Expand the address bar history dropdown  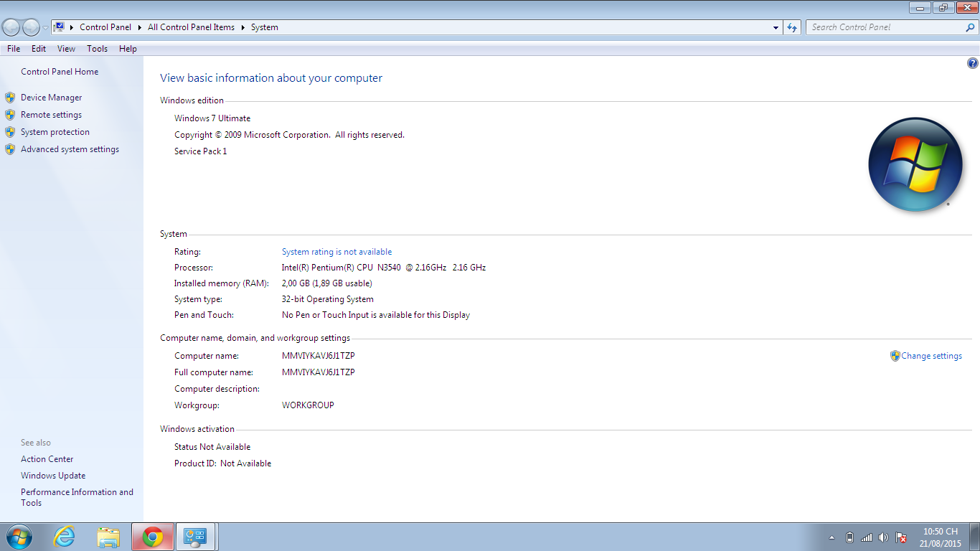tap(776, 27)
